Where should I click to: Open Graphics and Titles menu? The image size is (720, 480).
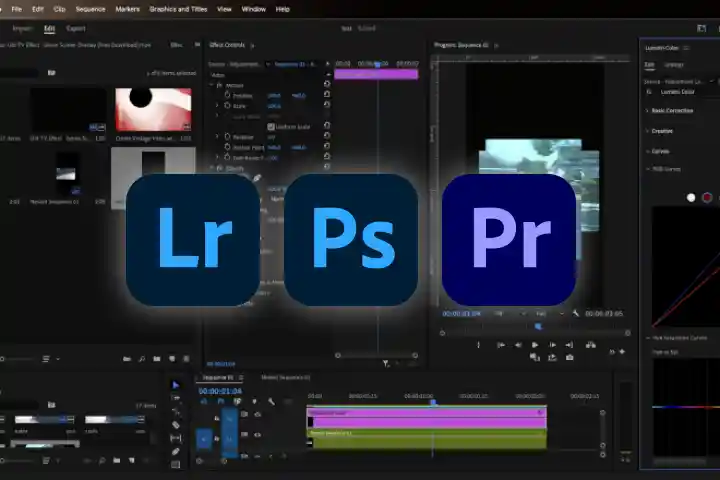click(178, 9)
